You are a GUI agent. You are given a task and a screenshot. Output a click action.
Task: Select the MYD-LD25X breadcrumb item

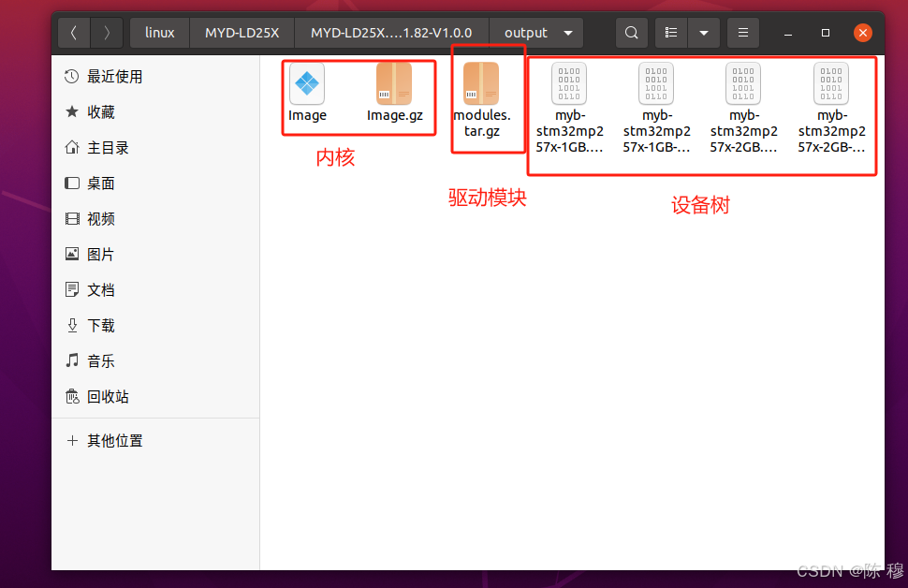coord(242,32)
